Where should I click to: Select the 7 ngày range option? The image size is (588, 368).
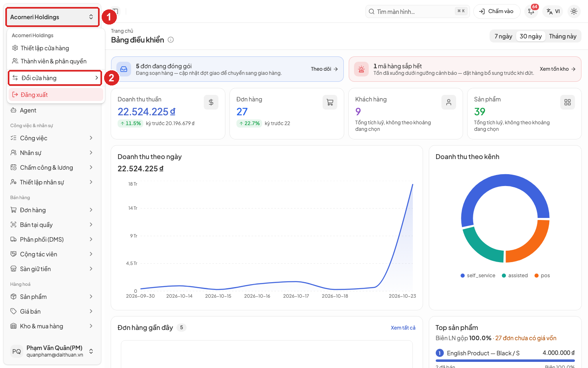(503, 36)
